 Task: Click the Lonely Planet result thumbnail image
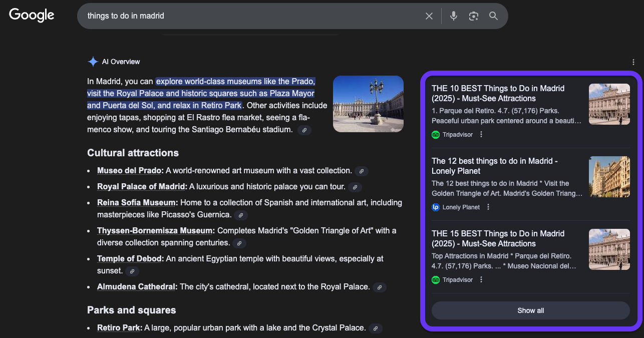coord(609,177)
